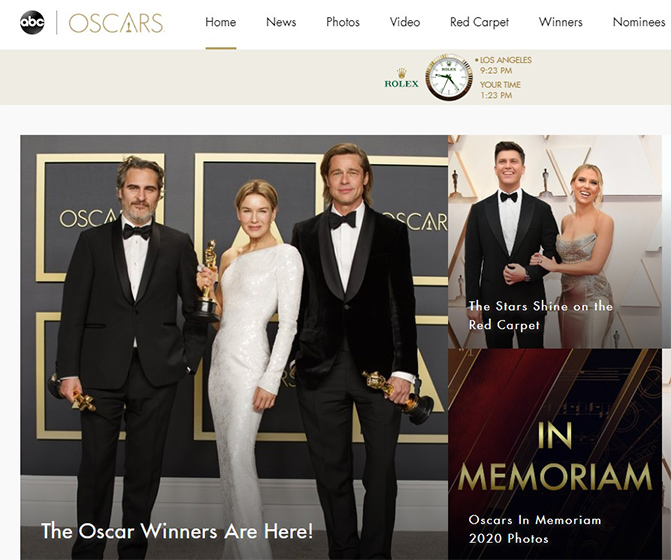Navigate to the Red Carpet page
This screenshot has height=560, width=671.
[479, 22]
